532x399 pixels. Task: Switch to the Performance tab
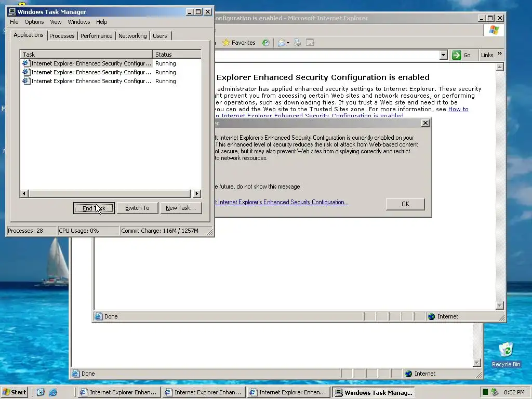pos(96,36)
